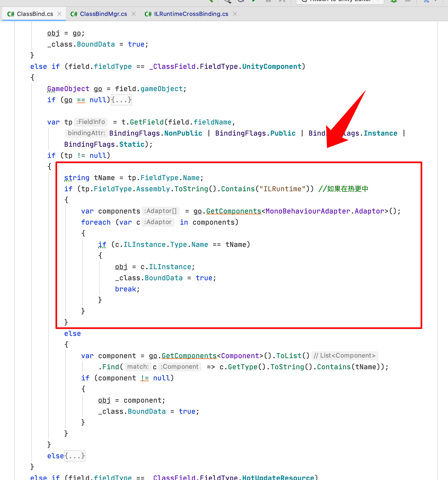Follow the GetComponents<MonoBehaviourAdapter.Adaptor> link
448x480 pixels.
(x=233, y=211)
